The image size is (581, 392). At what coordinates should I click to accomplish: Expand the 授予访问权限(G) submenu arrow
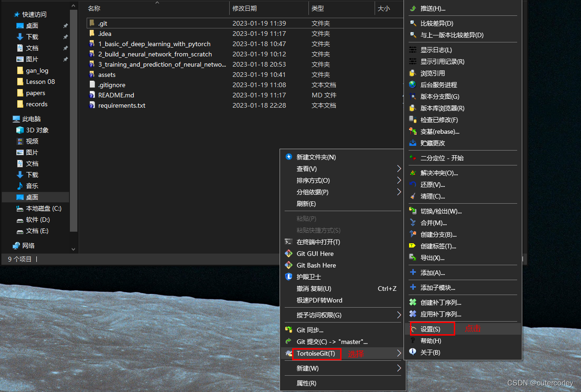399,315
